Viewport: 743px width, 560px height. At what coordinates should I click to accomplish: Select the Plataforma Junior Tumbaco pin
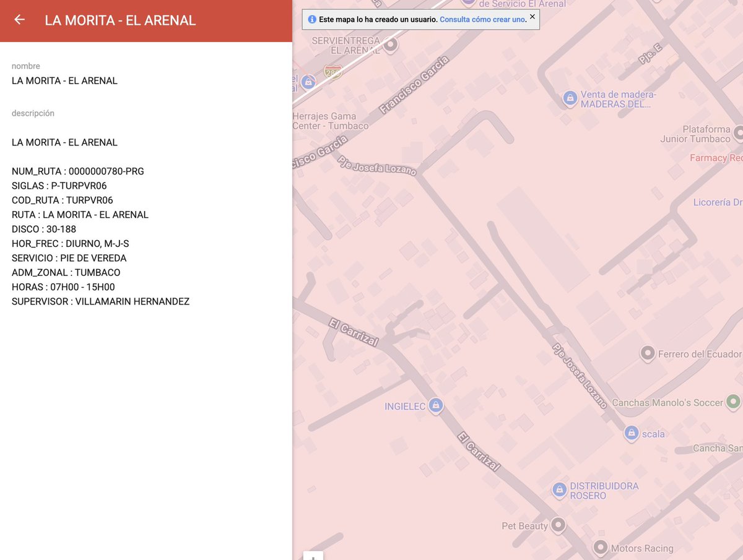click(738, 132)
